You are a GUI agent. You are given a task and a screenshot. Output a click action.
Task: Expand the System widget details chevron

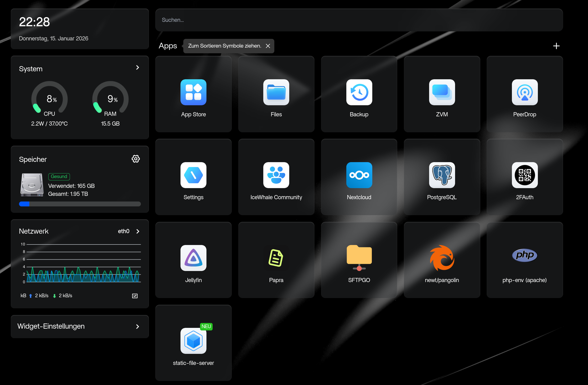(138, 67)
